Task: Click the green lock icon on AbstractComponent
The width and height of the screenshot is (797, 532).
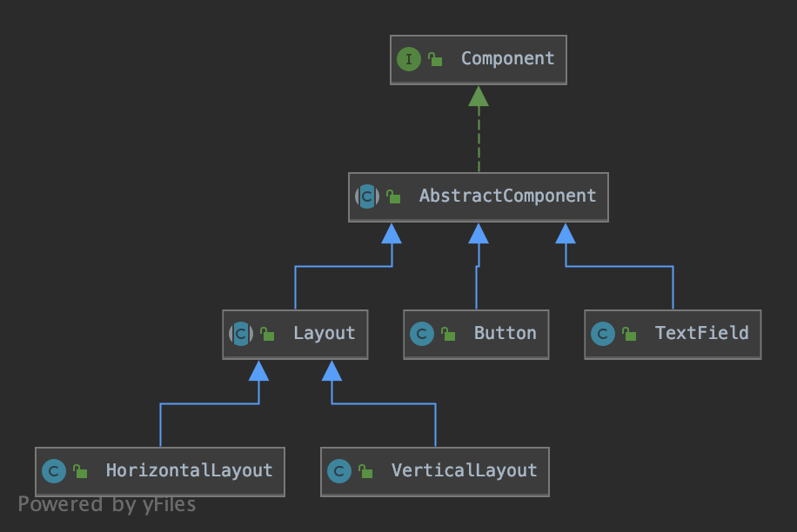Action: coord(393,196)
